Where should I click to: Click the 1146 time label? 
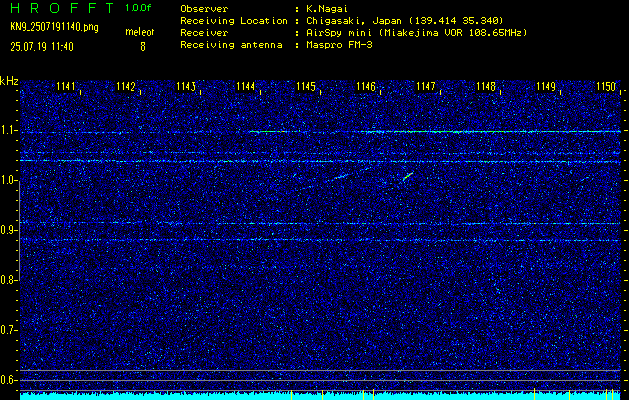click(366, 86)
